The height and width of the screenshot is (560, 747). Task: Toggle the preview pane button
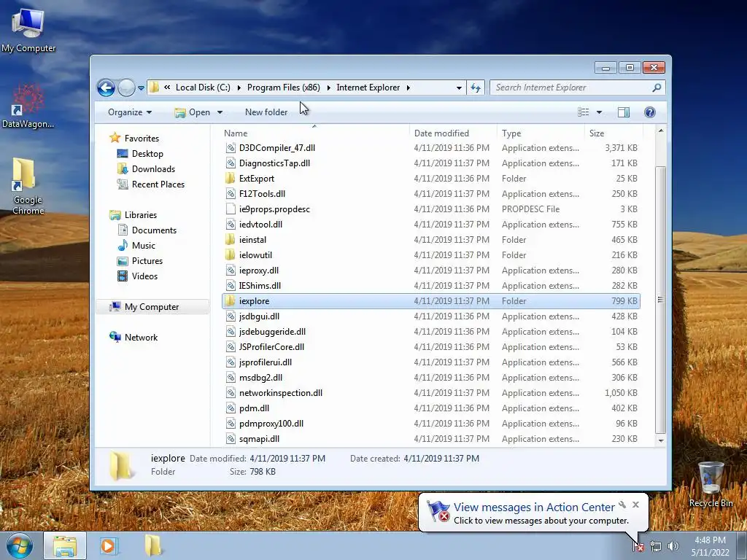click(x=624, y=112)
